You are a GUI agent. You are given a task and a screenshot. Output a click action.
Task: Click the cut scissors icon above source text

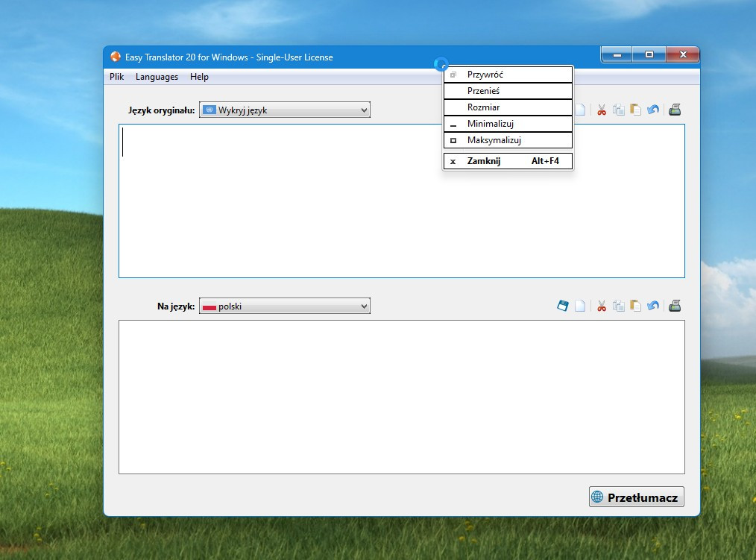point(601,110)
